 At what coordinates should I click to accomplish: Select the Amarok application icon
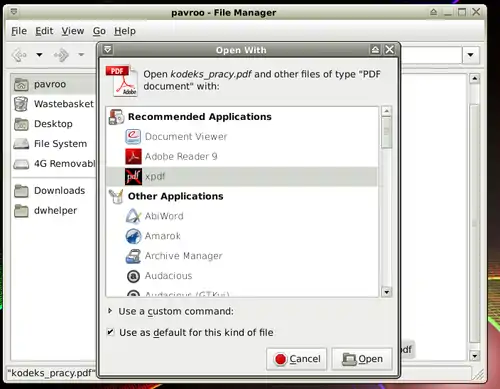[x=133, y=236]
